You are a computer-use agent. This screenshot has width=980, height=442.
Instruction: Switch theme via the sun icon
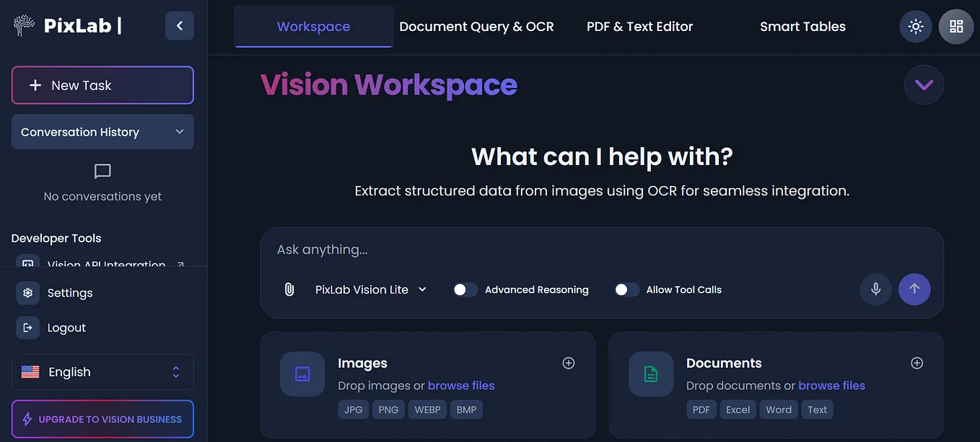click(915, 26)
